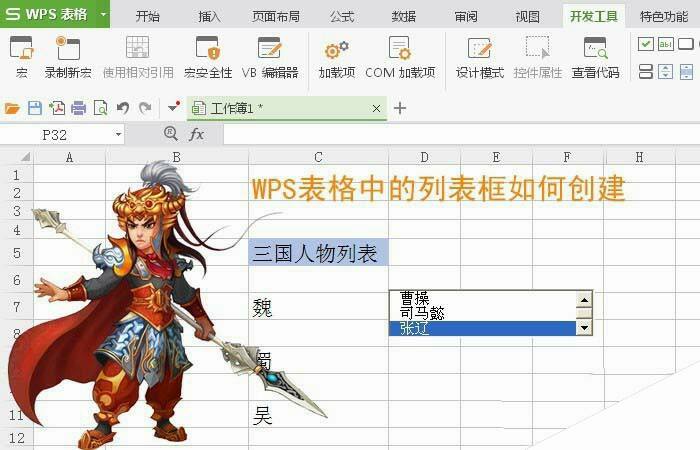
Task: Click the open folder icon in quick toolbar
Action: (x=12, y=108)
